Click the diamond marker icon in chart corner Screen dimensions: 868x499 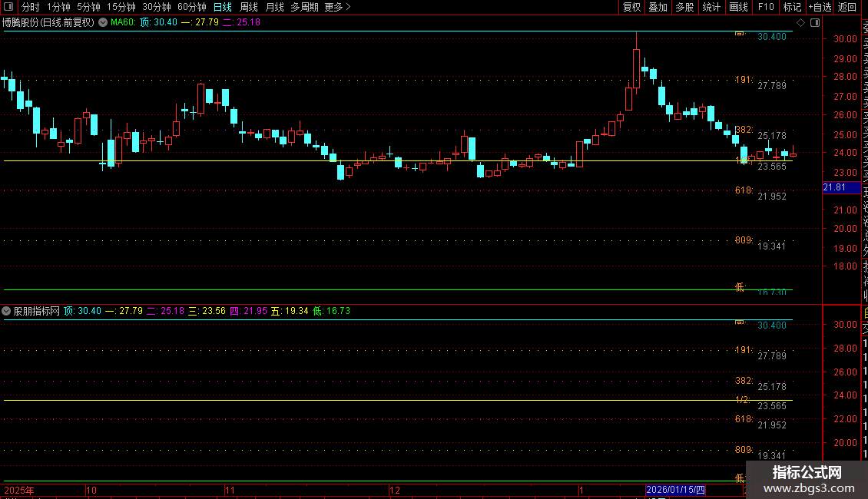tap(800, 23)
